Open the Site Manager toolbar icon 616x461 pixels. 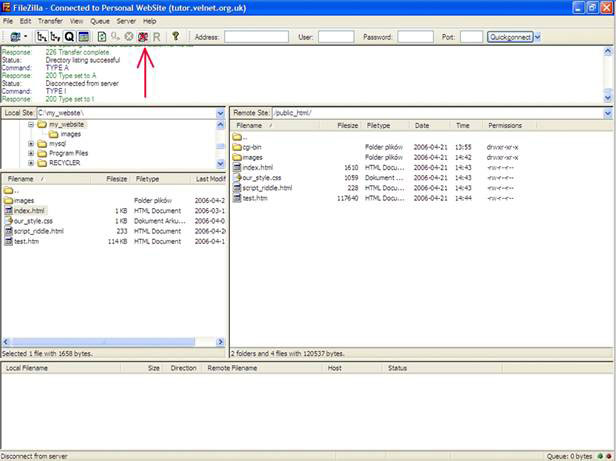point(15,37)
